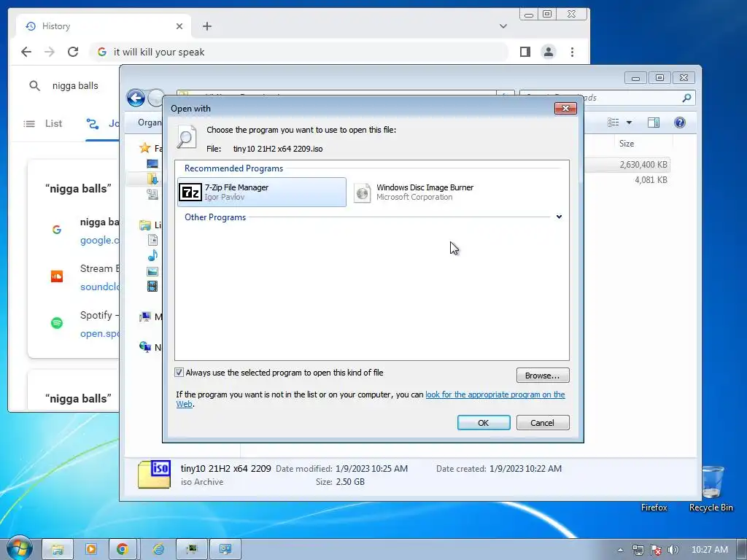The image size is (747, 560).
Task: Select Network icon in navigation pane
Action: [x=145, y=346]
